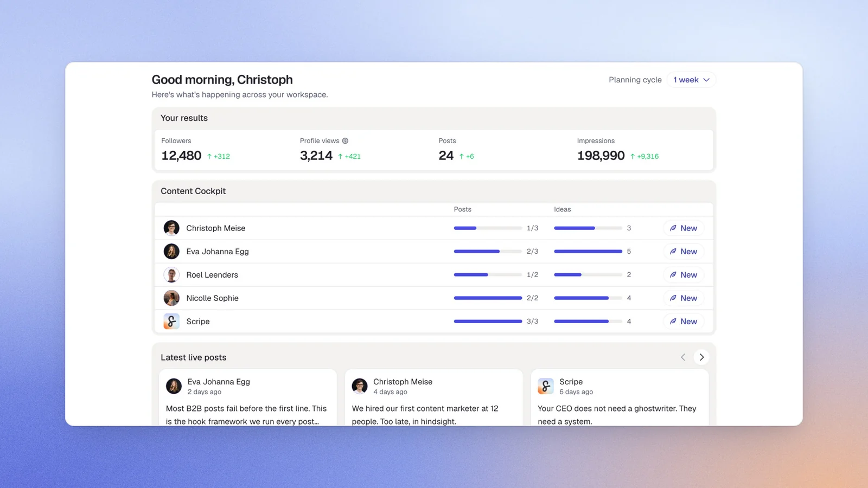Click Profile views value 3,214
Viewport: 868px width, 488px height.
pyautogui.click(x=316, y=156)
